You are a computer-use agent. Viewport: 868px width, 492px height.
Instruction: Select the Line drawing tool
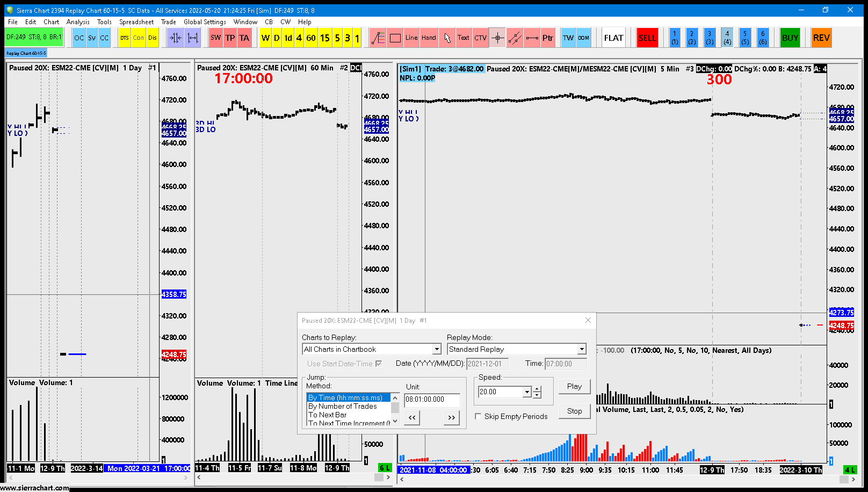pos(411,38)
